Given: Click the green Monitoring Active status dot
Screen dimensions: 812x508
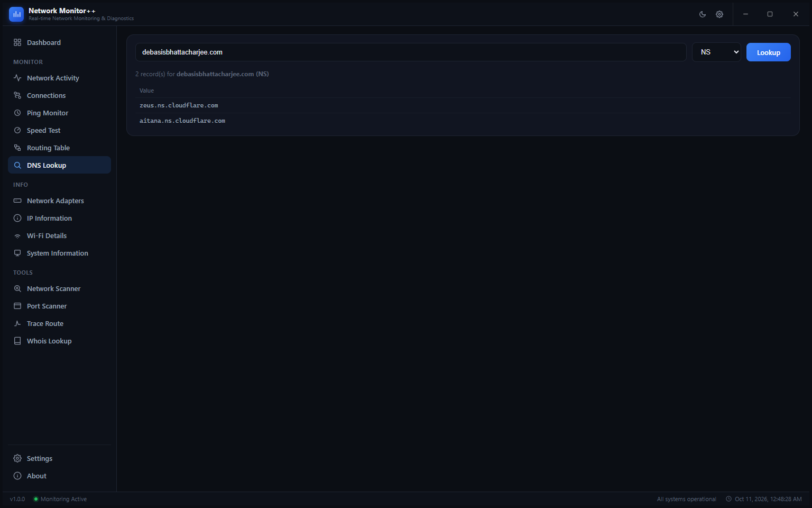Looking at the screenshot, I should [x=36, y=499].
